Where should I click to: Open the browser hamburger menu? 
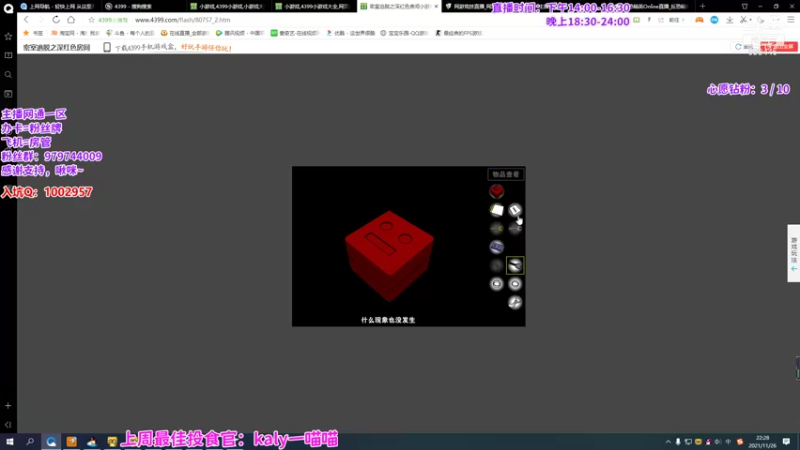tap(791, 20)
